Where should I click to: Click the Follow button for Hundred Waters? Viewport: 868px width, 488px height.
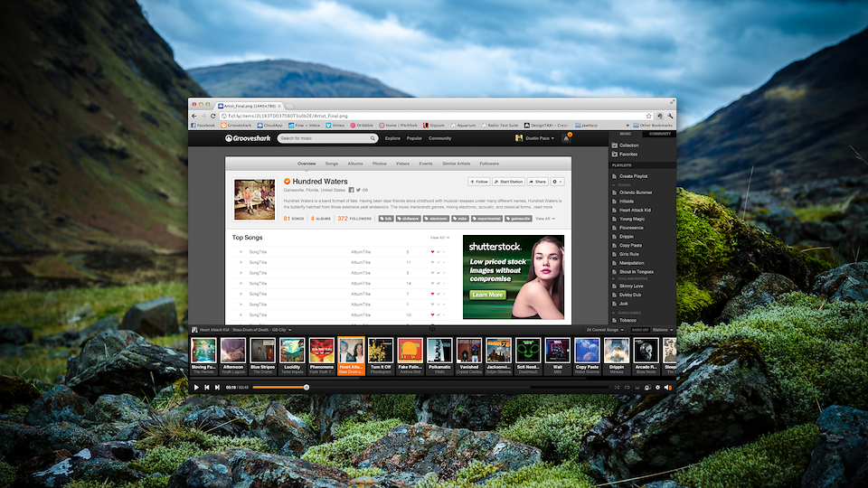tap(479, 182)
